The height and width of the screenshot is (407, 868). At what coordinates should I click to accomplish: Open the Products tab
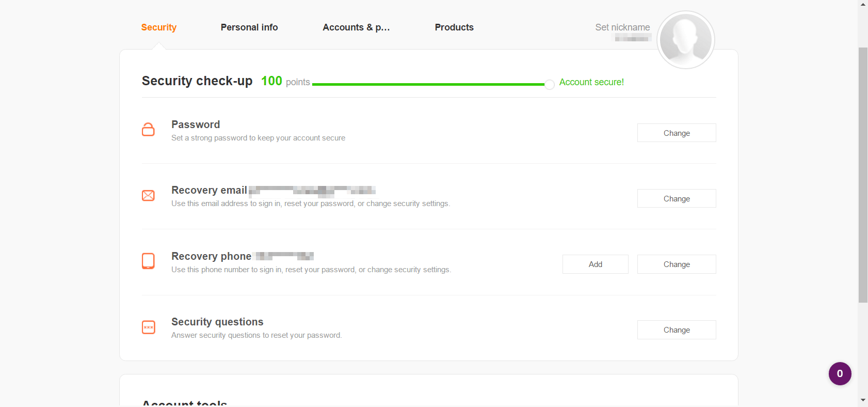coord(454,27)
